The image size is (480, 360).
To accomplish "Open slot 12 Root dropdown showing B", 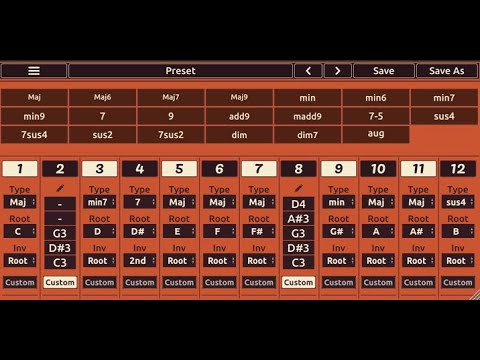I will (x=458, y=231).
